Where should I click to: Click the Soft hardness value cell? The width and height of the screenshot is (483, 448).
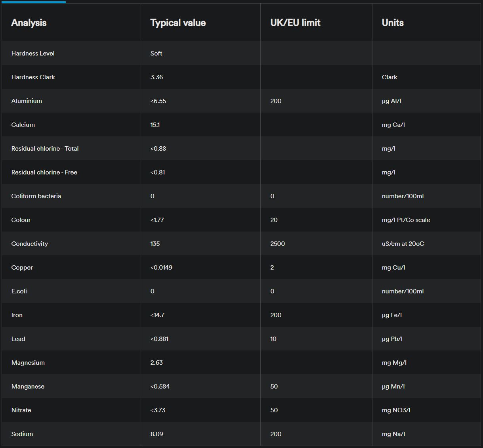(156, 53)
